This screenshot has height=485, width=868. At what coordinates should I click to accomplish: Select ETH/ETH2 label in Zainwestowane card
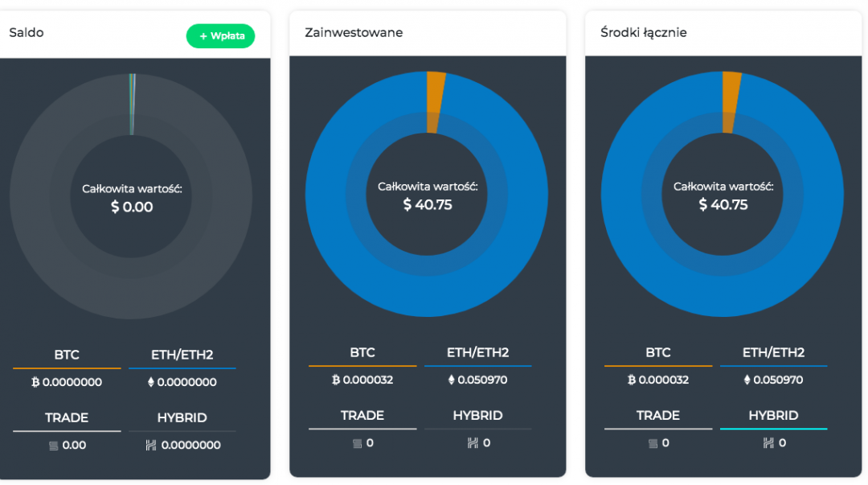477,352
